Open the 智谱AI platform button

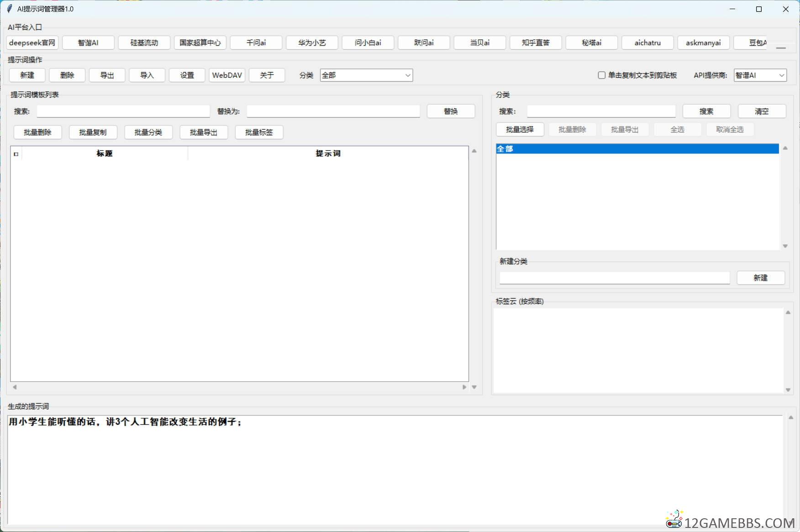pos(88,42)
